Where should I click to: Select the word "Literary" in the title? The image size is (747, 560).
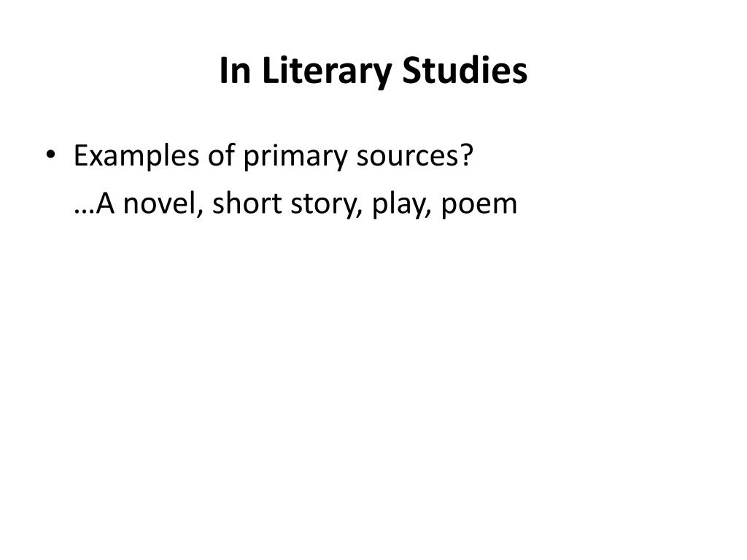tap(327, 71)
